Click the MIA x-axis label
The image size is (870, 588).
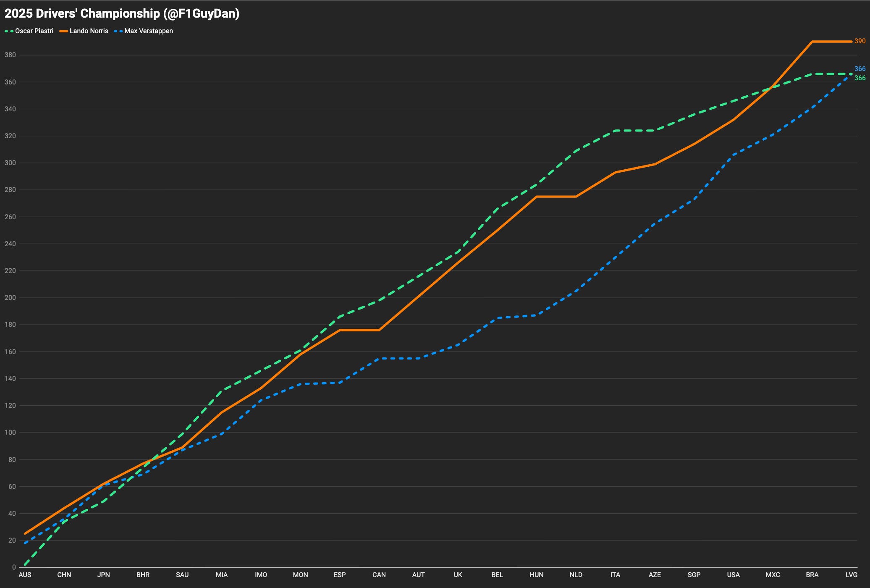pos(222,575)
